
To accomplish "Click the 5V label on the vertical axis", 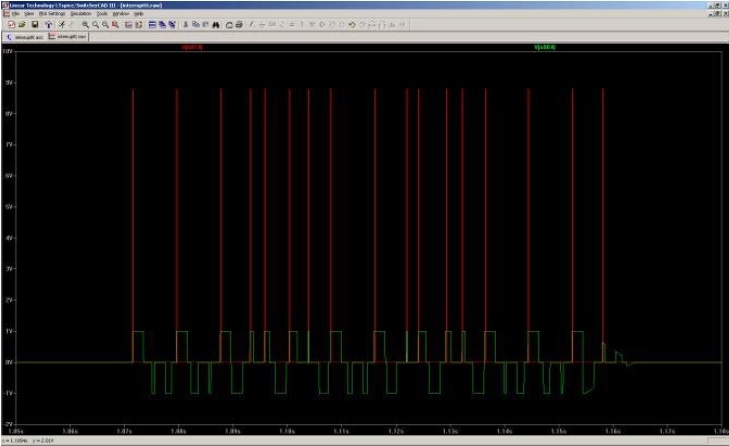I will click(8, 207).
